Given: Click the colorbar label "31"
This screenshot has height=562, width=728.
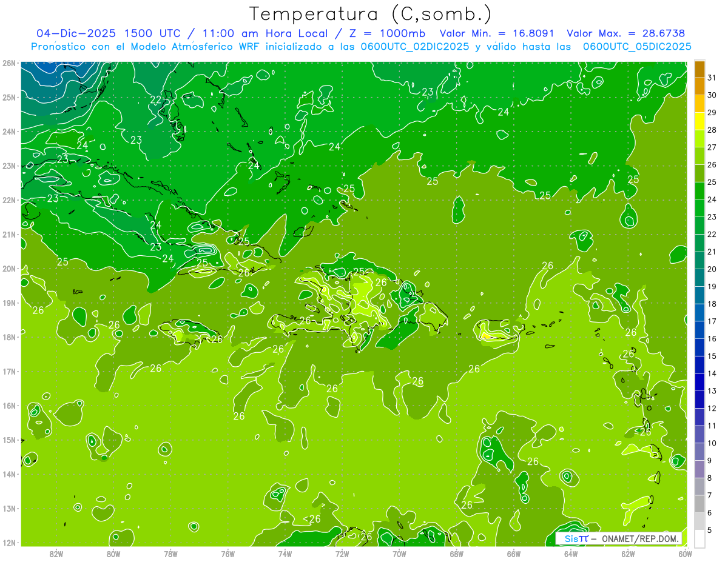Looking at the screenshot, I should [x=712, y=77].
